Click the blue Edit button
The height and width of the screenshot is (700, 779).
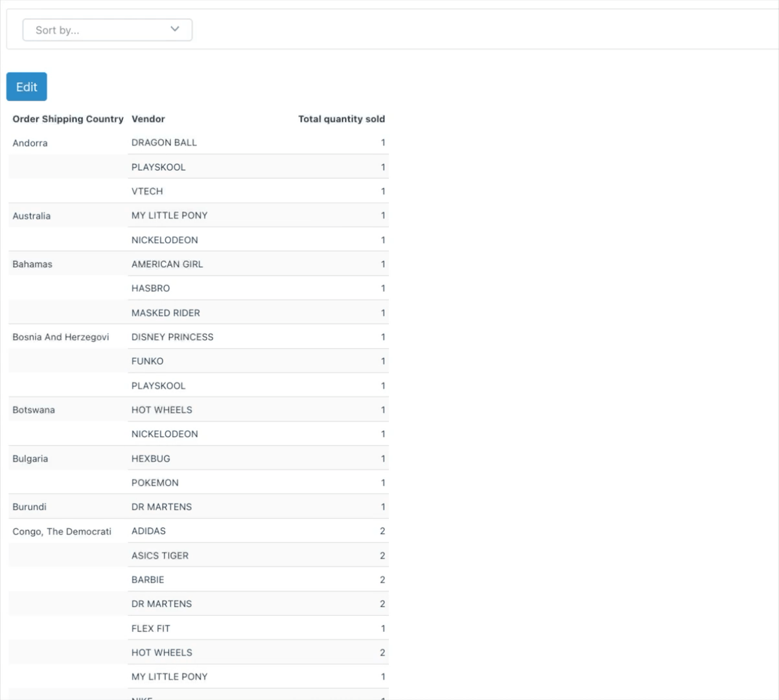pyautogui.click(x=27, y=87)
